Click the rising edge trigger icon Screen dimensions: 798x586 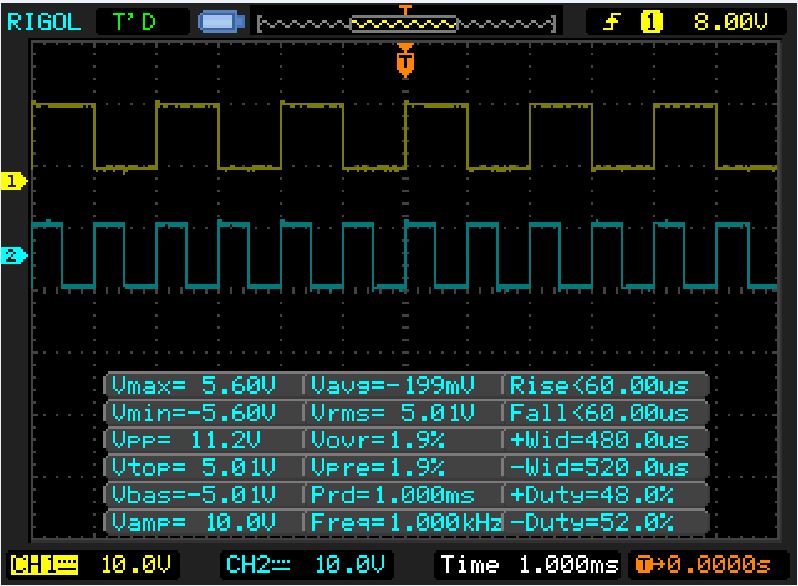click(x=611, y=22)
